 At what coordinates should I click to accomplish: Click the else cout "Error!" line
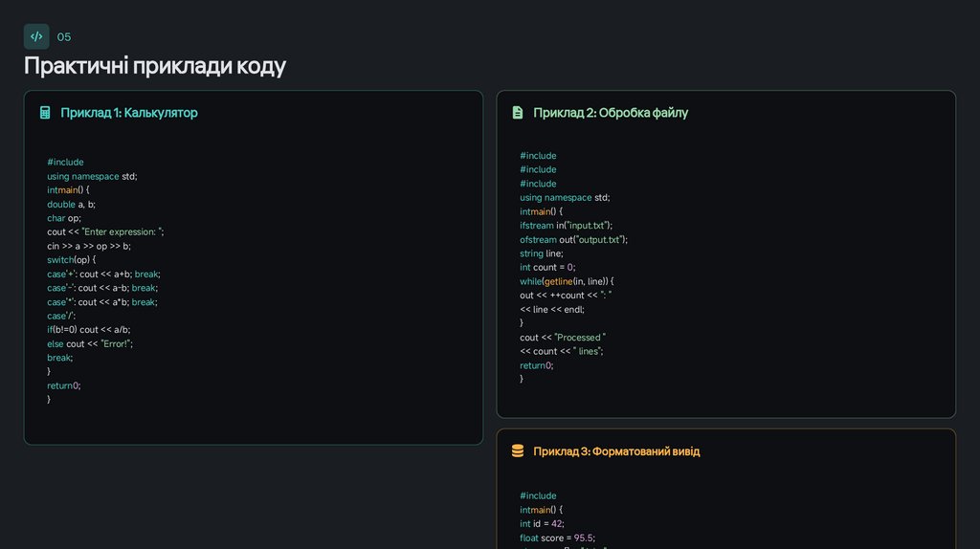[90, 343]
